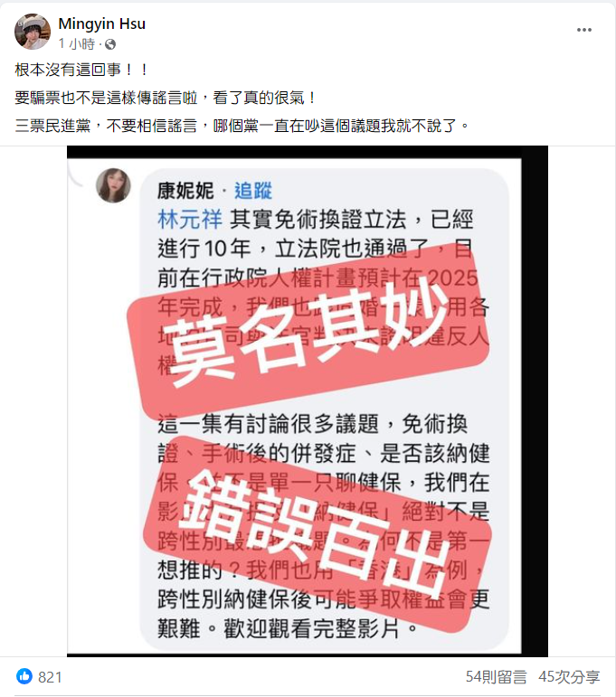View the 821 reactions count

50,677
